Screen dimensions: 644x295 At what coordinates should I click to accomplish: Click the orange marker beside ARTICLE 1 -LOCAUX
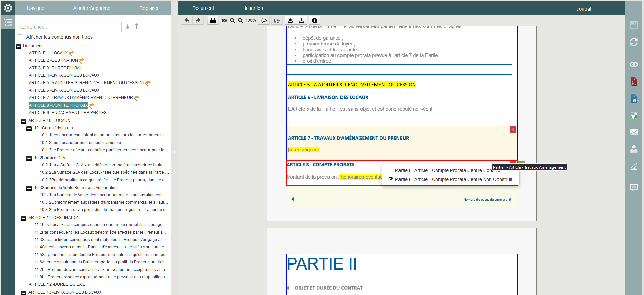(x=71, y=53)
